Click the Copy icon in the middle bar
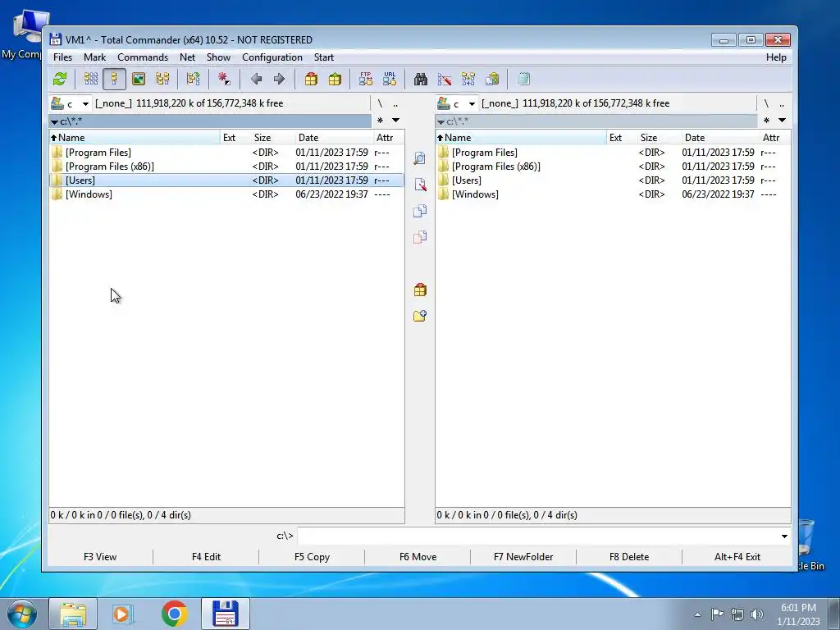Image resolution: width=840 pixels, height=630 pixels. (420, 211)
